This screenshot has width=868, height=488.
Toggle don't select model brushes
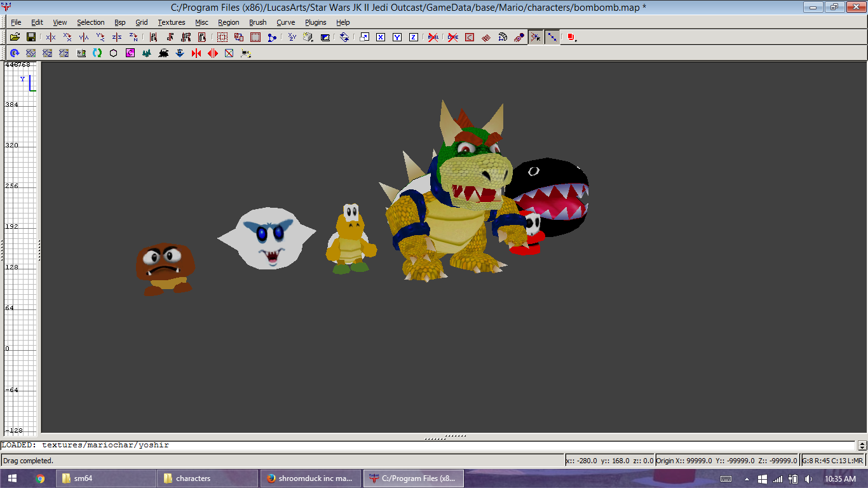tap(433, 37)
